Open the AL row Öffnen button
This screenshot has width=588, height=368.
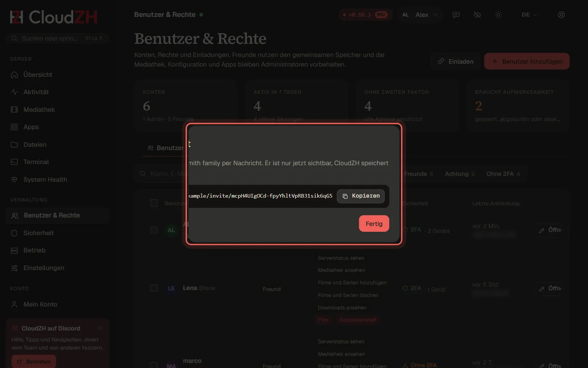click(x=549, y=230)
